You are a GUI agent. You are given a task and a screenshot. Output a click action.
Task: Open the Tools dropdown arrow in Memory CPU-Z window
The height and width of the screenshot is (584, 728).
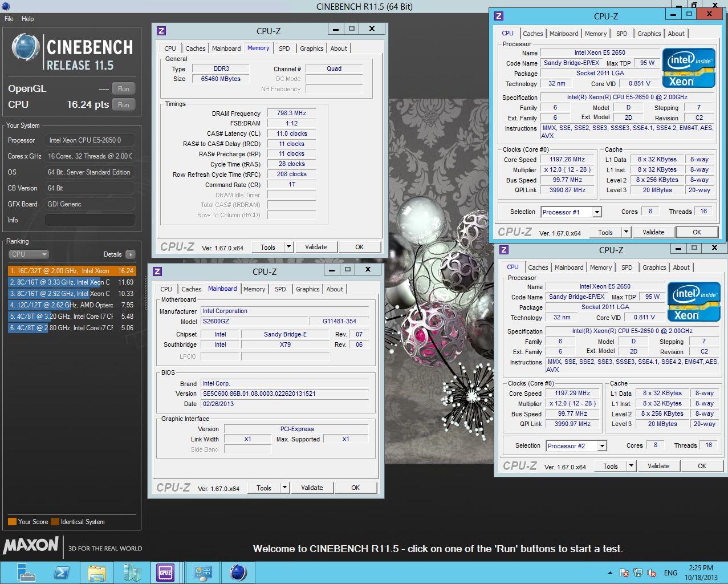point(288,247)
